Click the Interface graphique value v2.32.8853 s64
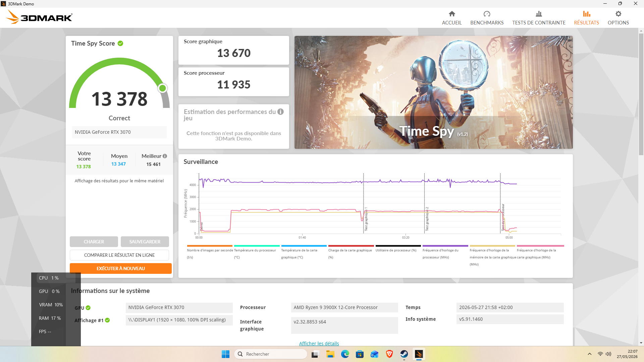 point(344,325)
